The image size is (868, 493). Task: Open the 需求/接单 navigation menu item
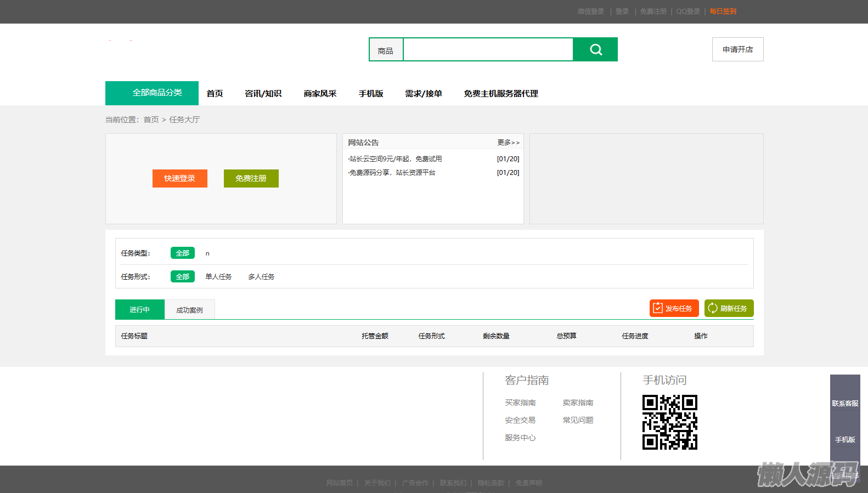(423, 94)
